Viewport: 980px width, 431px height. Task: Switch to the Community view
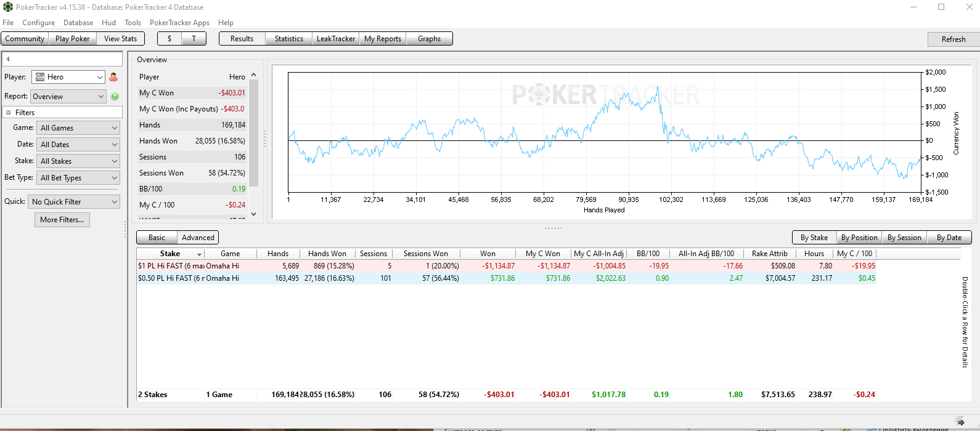[25, 39]
